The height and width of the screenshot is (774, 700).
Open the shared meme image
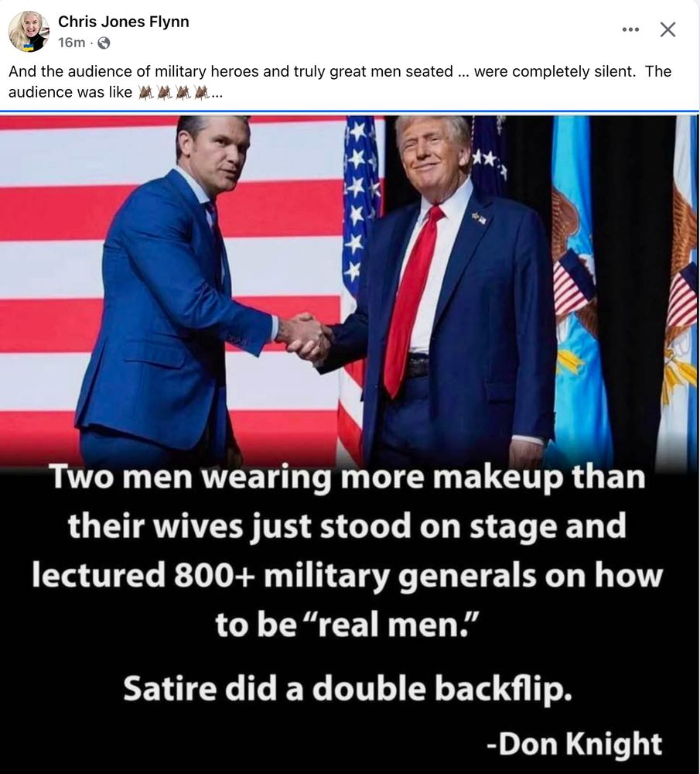[x=350, y=444]
